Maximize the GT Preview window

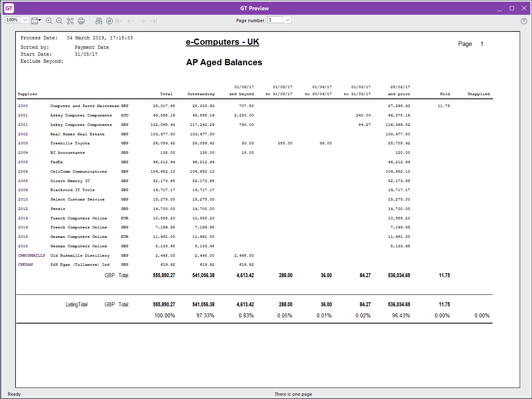[x=512, y=8]
